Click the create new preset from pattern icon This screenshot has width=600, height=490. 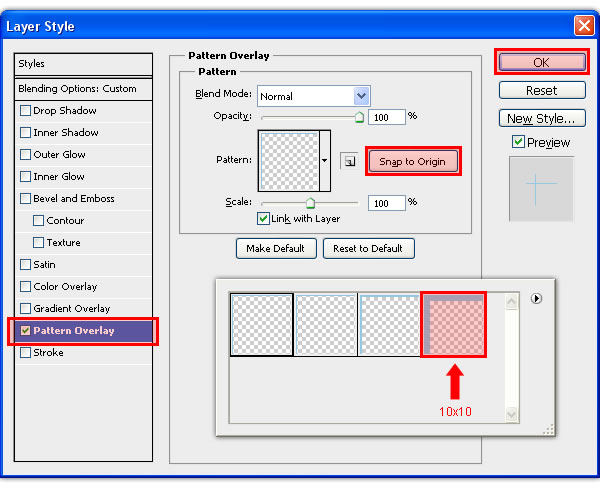(x=349, y=161)
